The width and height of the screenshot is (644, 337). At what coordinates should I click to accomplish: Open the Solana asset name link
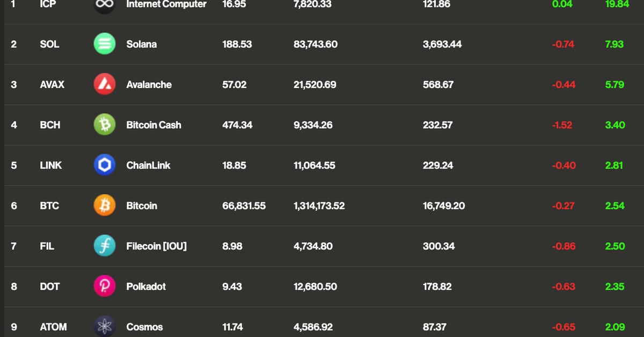142,44
